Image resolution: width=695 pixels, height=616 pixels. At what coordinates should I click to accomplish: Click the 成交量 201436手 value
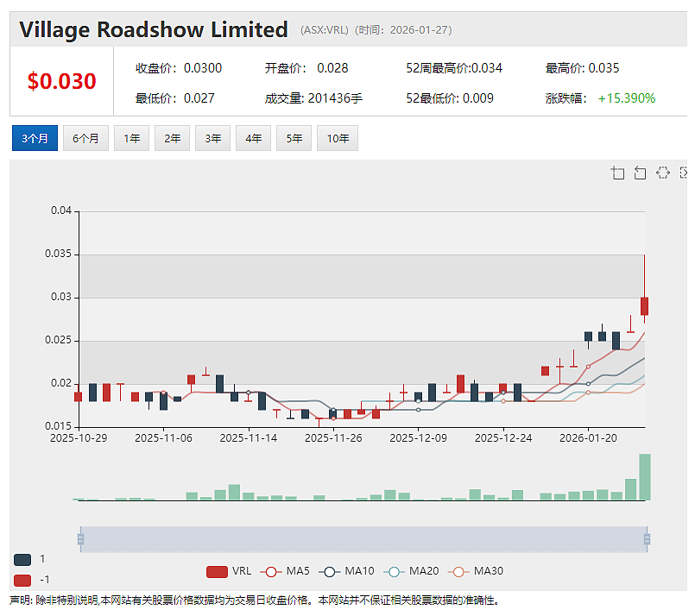313,98
